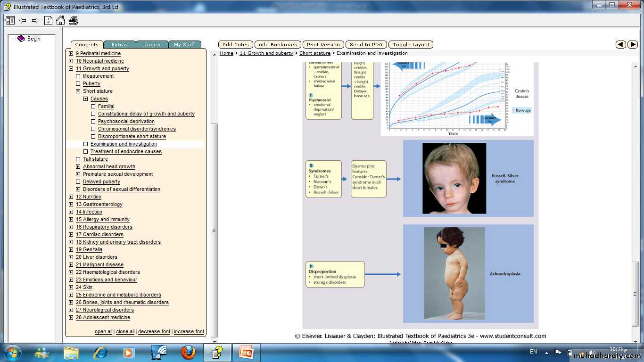The height and width of the screenshot is (362, 644).
Task: Open Firefox from the taskbar
Action: coord(188,352)
